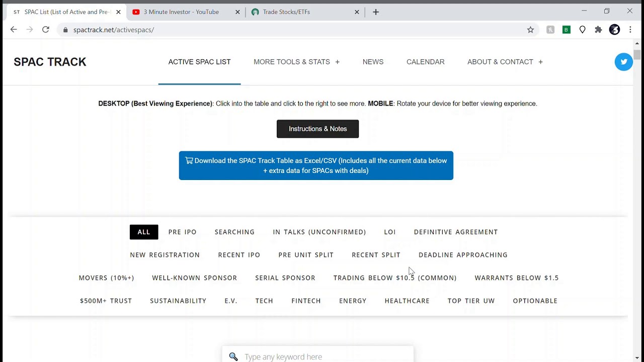Select the OPTIONABLE filter
Image resolution: width=644 pixels, height=362 pixels.
pyautogui.click(x=535, y=301)
